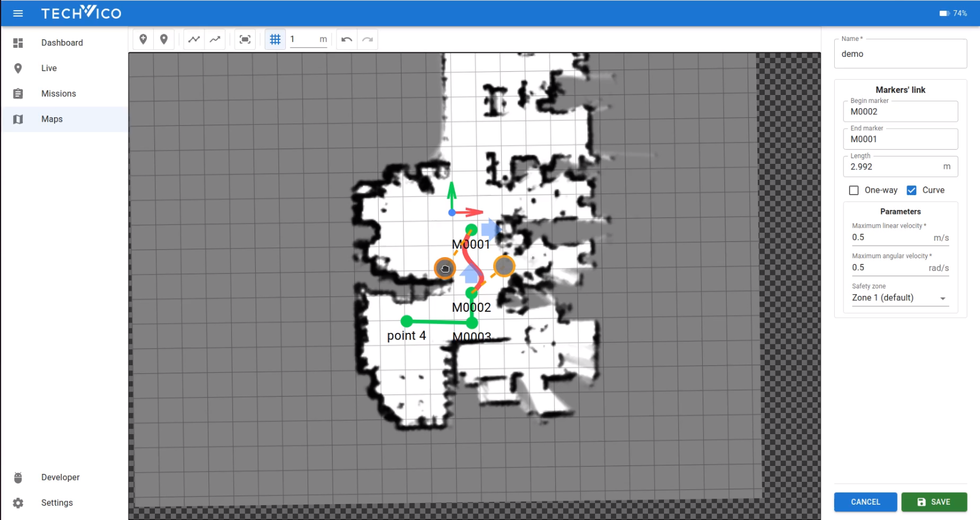Viewport: 980px width, 520px height.
Task: Click the point 4 label
Action: 407,336
